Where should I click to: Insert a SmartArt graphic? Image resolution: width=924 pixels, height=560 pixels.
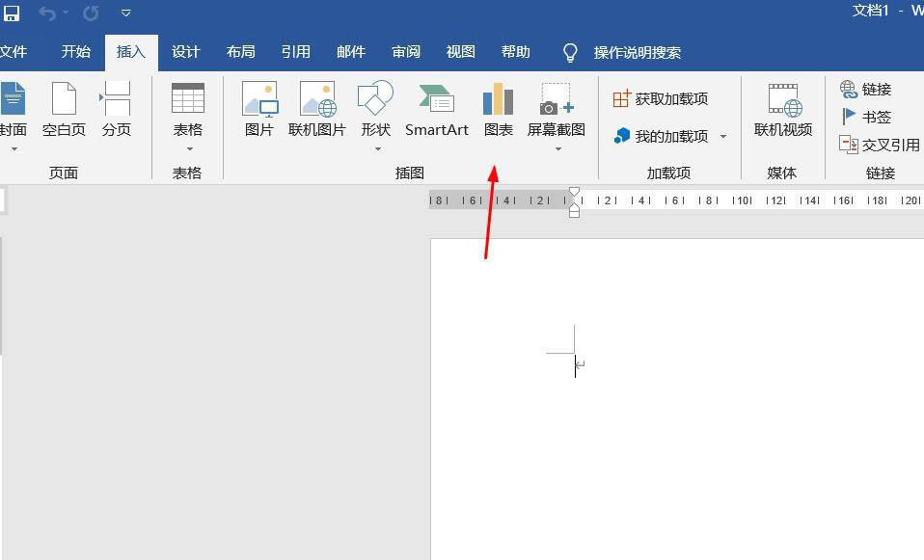coord(436,108)
